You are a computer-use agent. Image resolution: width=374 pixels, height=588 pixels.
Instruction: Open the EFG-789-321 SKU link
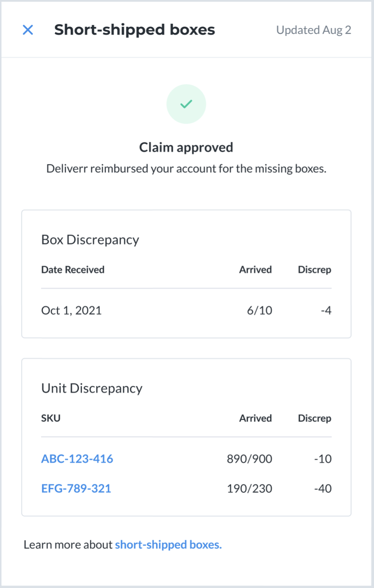[76, 489]
